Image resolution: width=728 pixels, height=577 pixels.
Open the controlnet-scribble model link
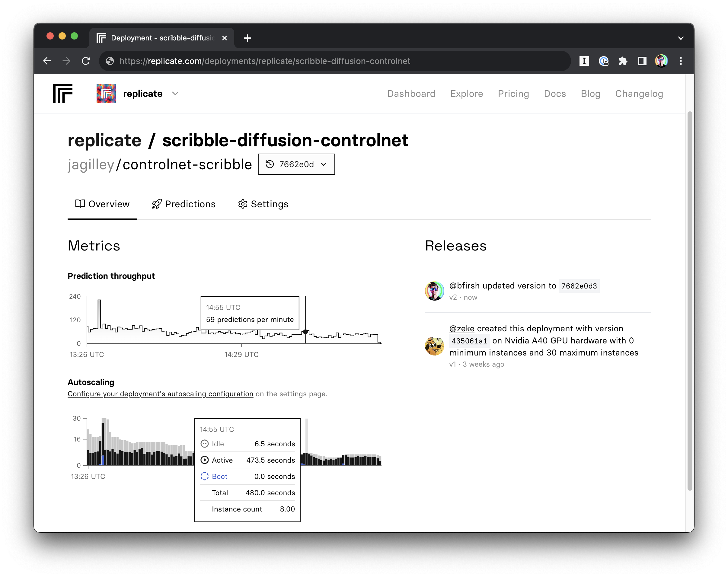coord(187,165)
